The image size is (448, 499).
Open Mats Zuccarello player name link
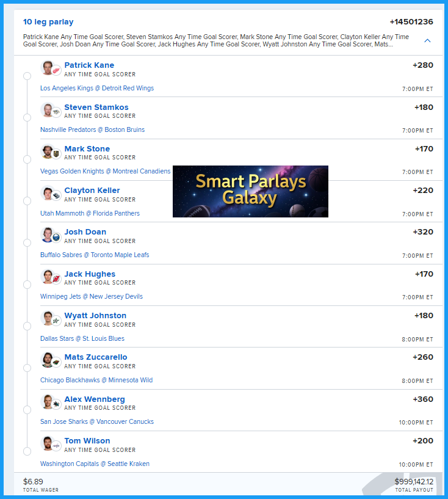pyautogui.click(x=96, y=357)
